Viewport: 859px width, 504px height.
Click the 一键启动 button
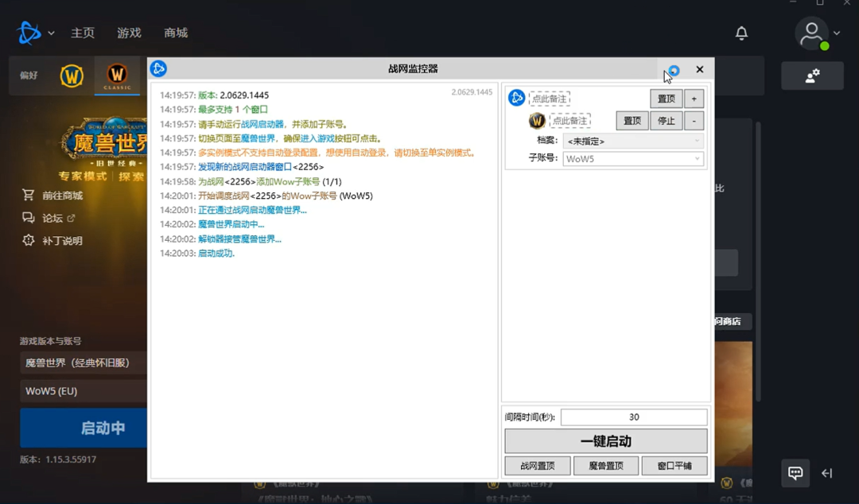tap(606, 441)
